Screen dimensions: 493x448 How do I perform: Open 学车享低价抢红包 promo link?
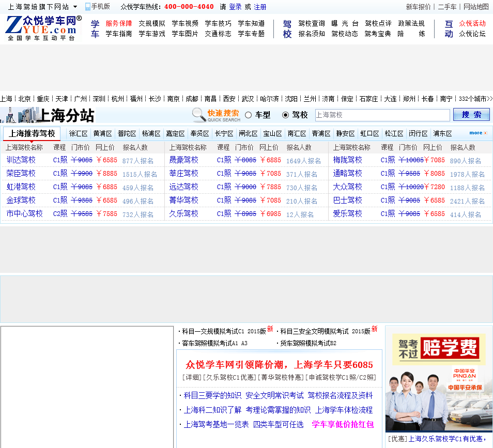pyautogui.click(x=343, y=424)
